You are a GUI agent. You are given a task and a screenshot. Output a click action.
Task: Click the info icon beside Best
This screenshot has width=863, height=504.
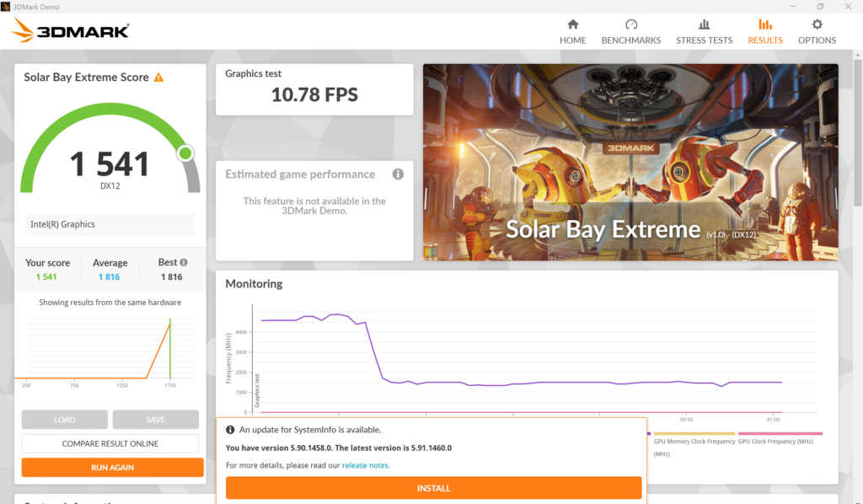click(184, 262)
